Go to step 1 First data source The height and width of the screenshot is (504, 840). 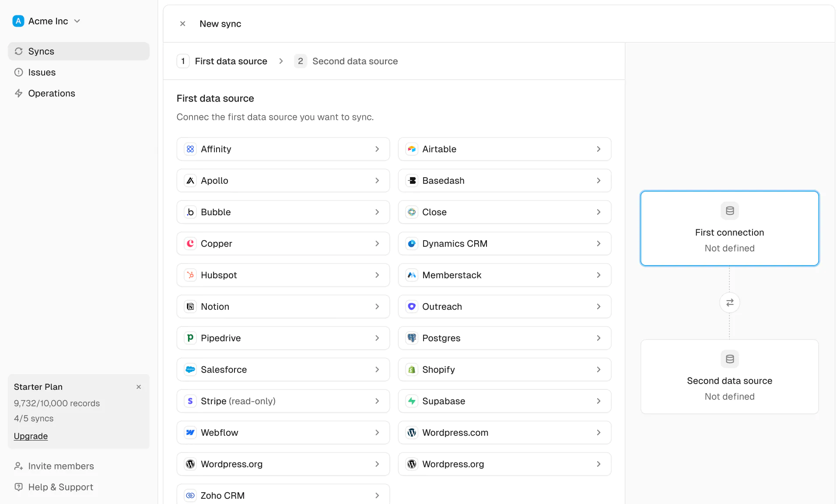click(x=222, y=61)
